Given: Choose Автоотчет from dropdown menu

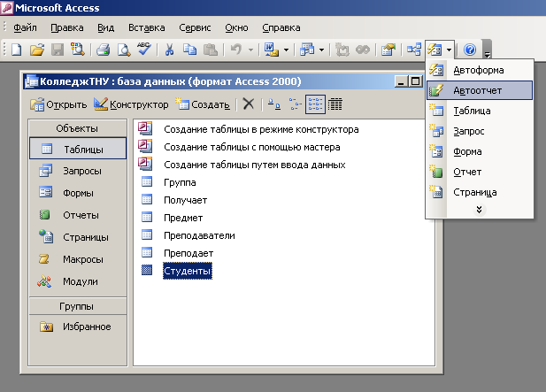Looking at the screenshot, I should [480, 90].
